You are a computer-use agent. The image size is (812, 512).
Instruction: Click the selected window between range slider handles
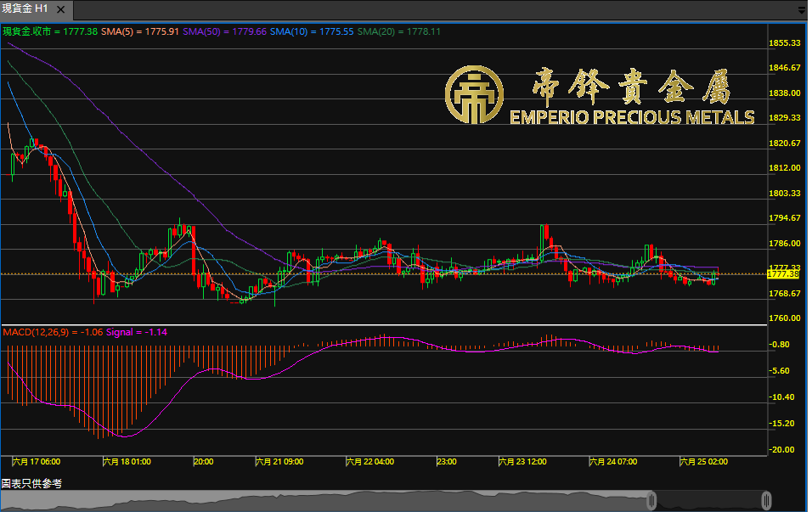click(x=709, y=500)
